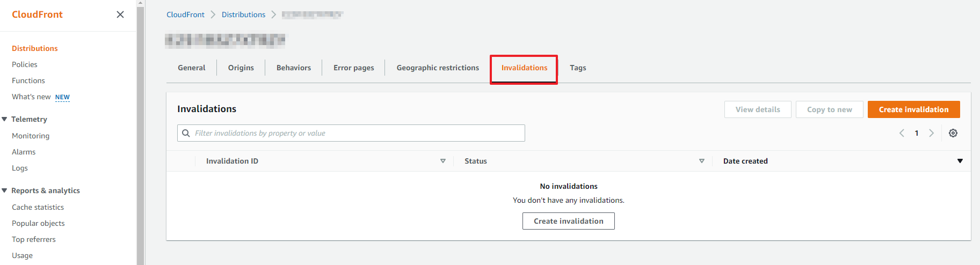The image size is (980, 265).
Task: Select the Invalidations tab
Action: [524, 68]
